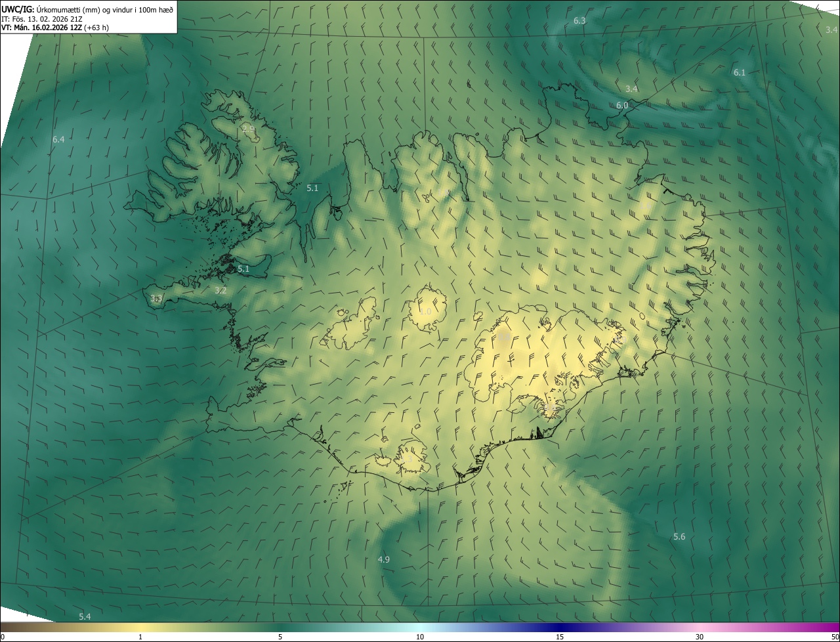Click the map title starting with 'UWC/IG:'
The image size is (840, 642).
pos(87,9)
